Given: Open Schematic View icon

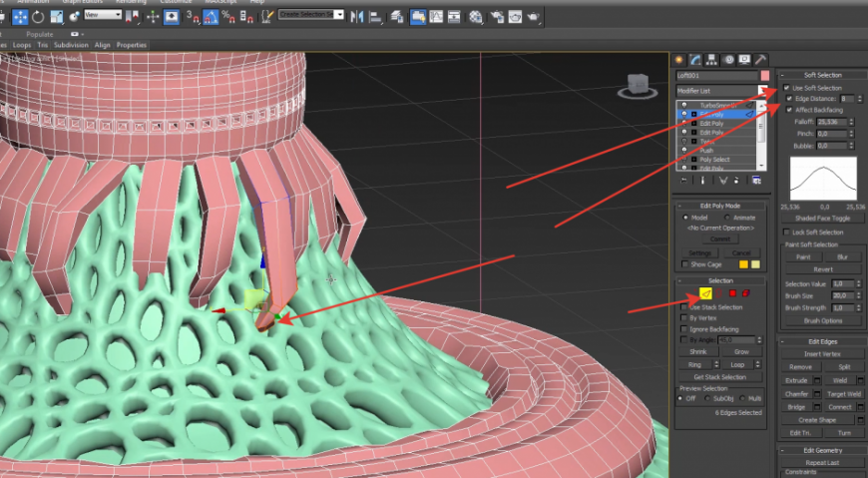Looking at the screenshot, I should click(x=454, y=17).
